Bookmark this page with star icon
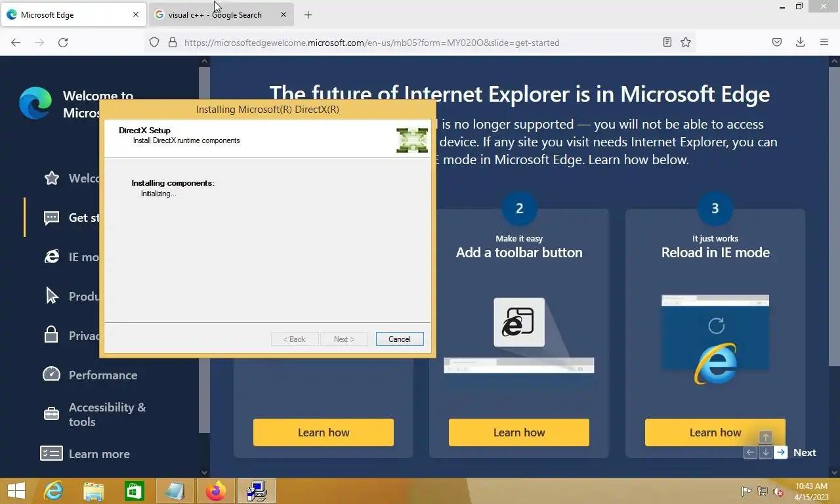 click(x=686, y=42)
